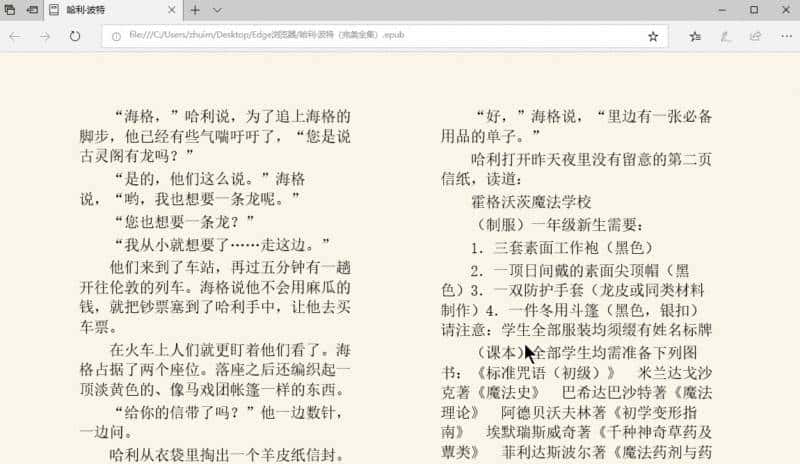800x464 pixels.
Task: Minimize the Edge window
Action: coord(722,10)
